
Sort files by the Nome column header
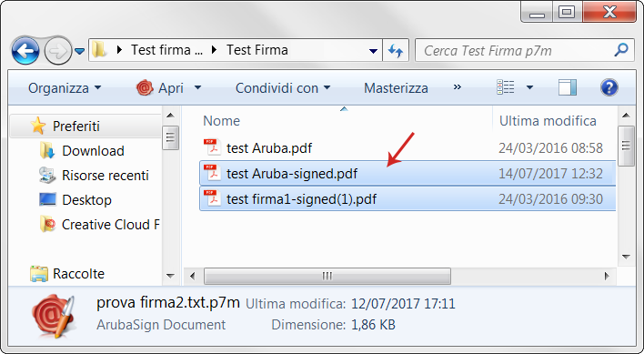tap(221, 121)
